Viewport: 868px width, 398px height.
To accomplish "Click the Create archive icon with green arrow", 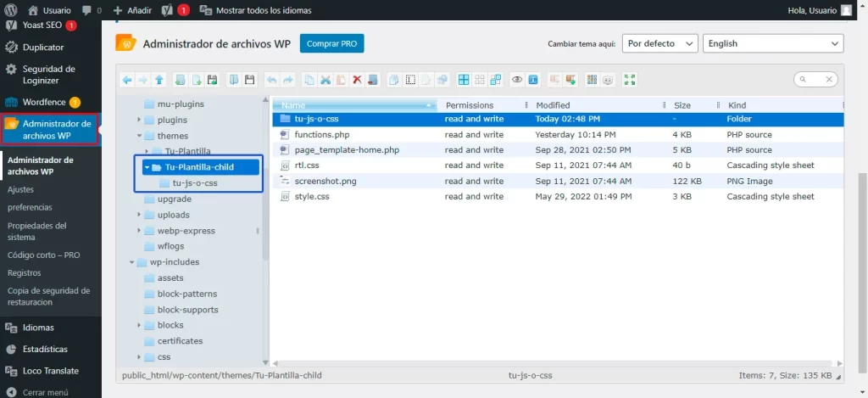I will (x=570, y=80).
